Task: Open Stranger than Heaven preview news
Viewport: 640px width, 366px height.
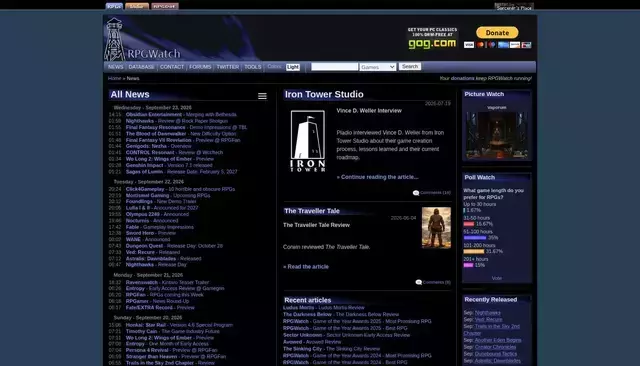Action: [176, 357]
